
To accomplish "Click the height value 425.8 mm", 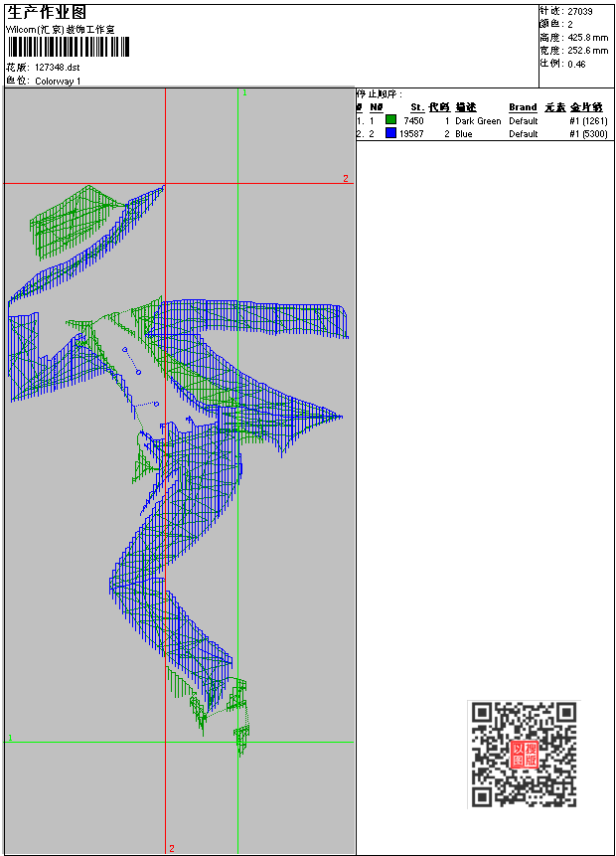I will pos(587,38).
